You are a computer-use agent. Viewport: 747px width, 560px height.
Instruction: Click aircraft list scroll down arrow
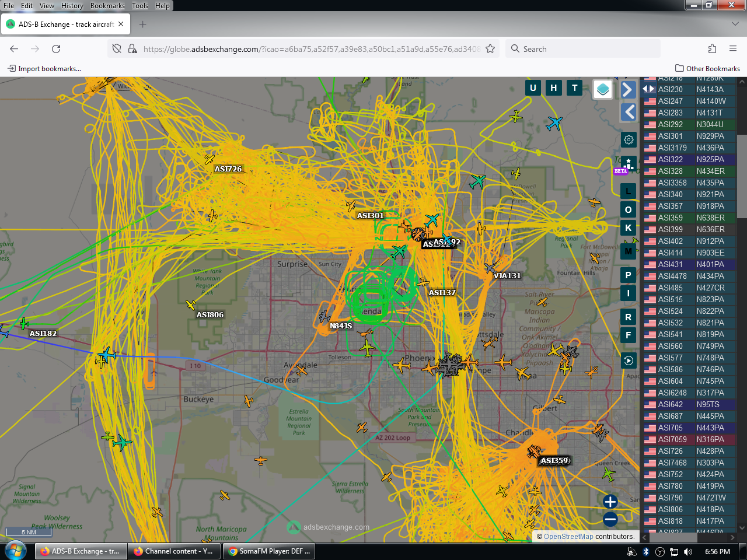click(742, 528)
